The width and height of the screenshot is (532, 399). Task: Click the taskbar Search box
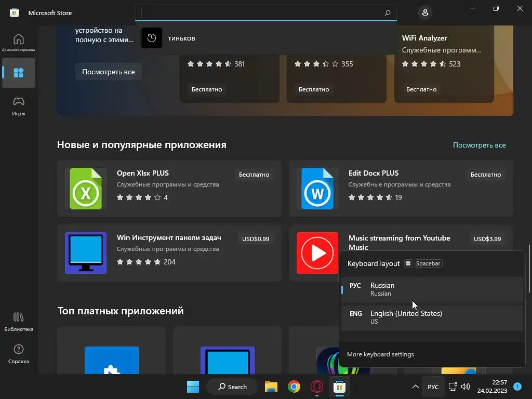[232, 387]
